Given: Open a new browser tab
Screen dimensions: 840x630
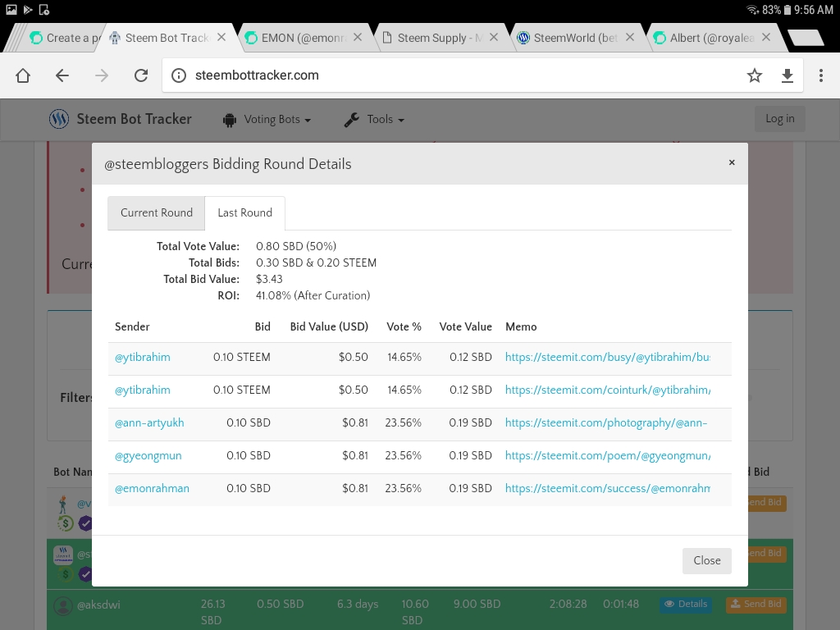Looking at the screenshot, I should pos(806,38).
